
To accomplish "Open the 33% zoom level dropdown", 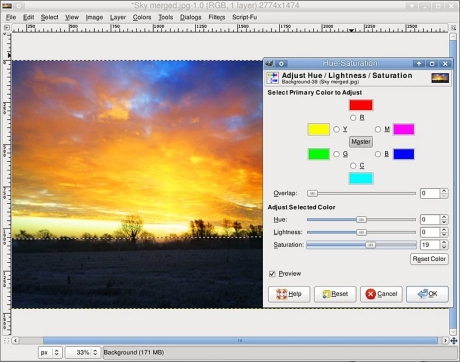I will pyautogui.click(x=83, y=352).
